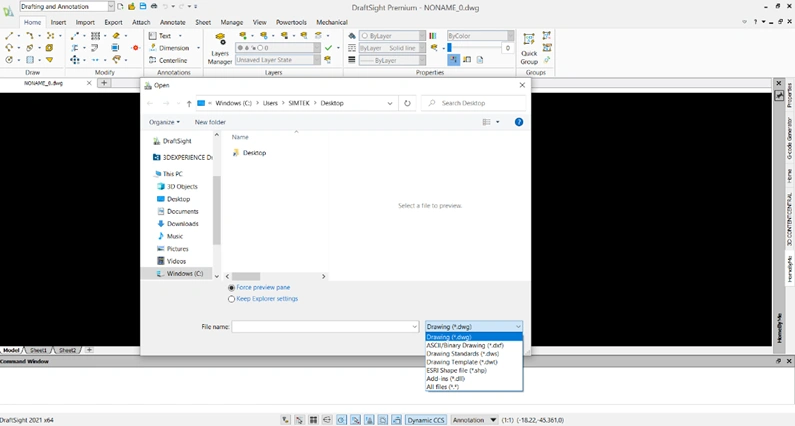Click the blue help icon in Open dialog
The image size is (795, 426).
pos(519,122)
